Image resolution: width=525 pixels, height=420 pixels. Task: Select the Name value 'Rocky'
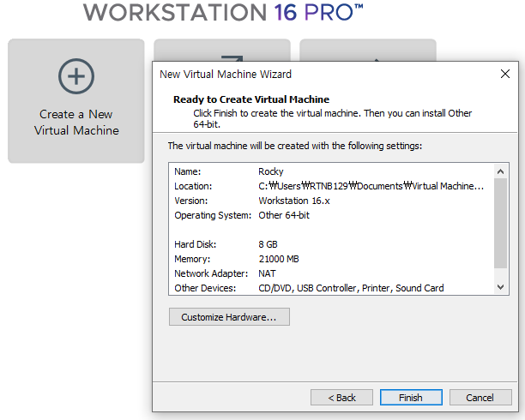pyautogui.click(x=271, y=171)
